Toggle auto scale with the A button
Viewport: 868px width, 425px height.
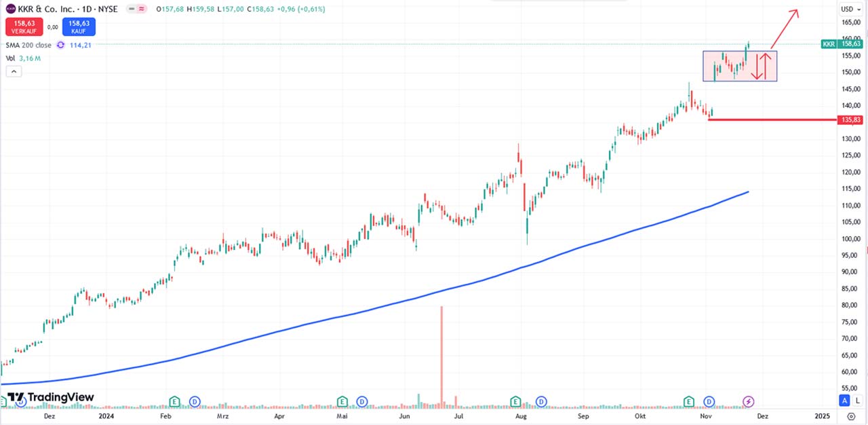(x=845, y=401)
